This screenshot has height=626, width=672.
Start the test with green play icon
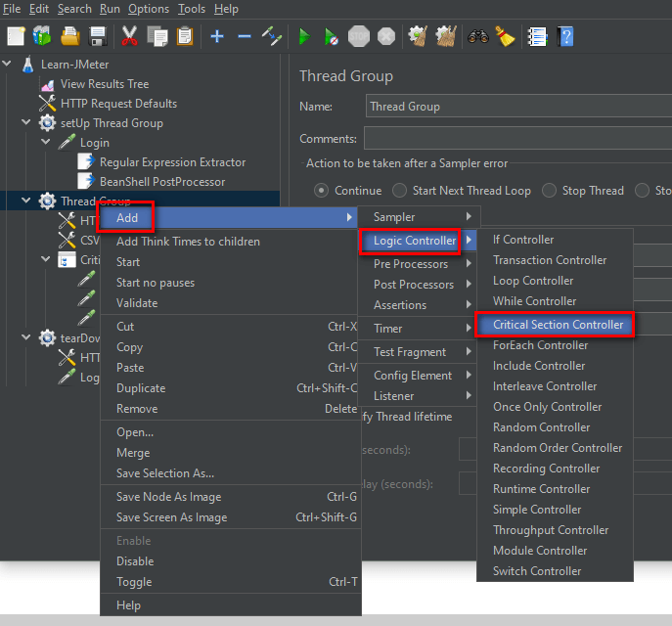(304, 36)
